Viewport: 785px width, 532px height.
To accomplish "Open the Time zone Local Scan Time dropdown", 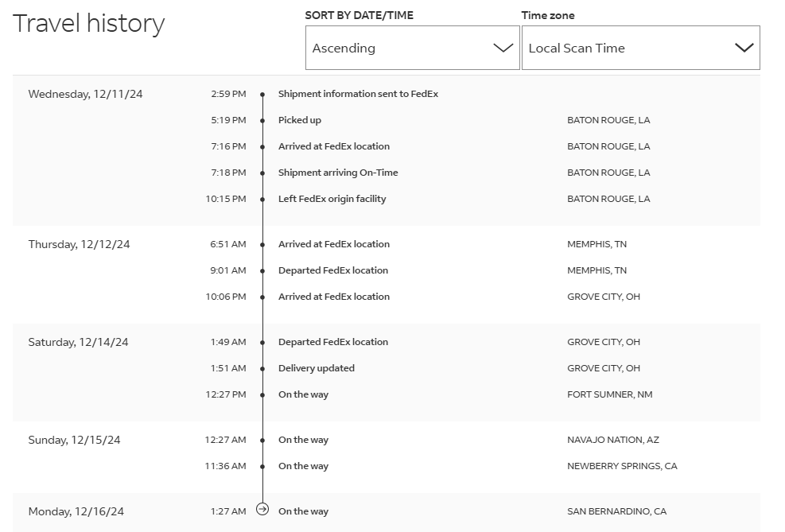I will (641, 48).
